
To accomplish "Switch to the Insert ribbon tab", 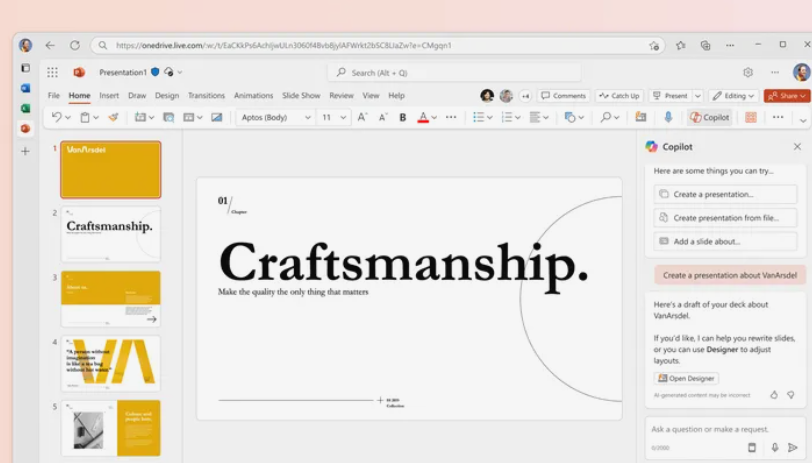I will point(109,96).
